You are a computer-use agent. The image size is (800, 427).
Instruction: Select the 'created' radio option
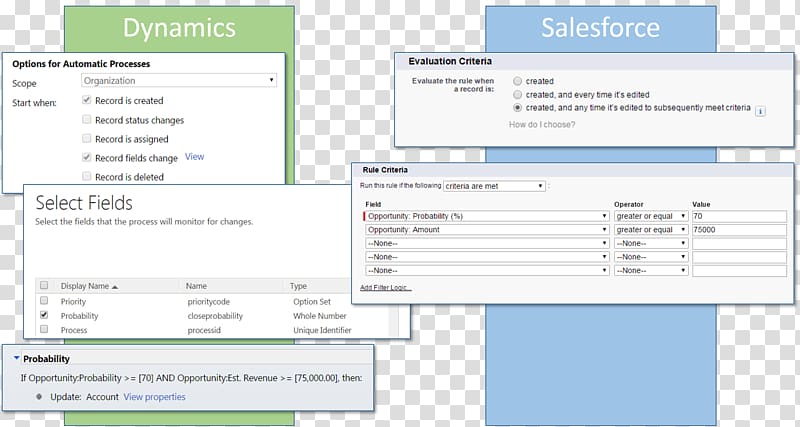pos(517,81)
